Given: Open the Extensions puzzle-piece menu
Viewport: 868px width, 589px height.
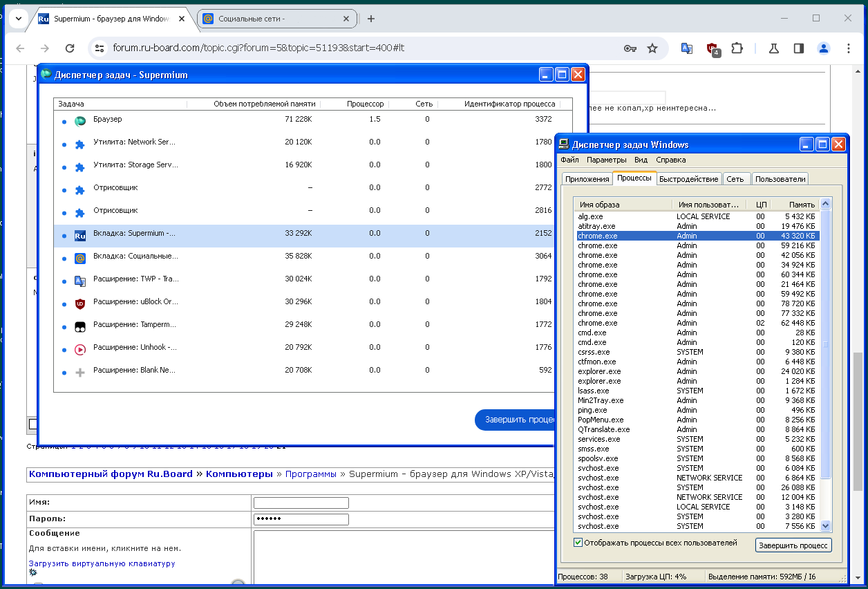Looking at the screenshot, I should coord(737,48).
